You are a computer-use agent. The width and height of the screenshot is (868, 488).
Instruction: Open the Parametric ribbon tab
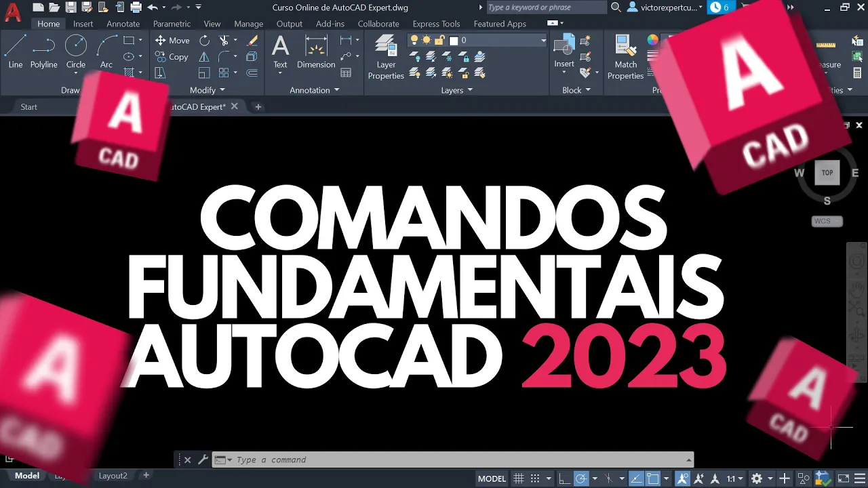172,24
